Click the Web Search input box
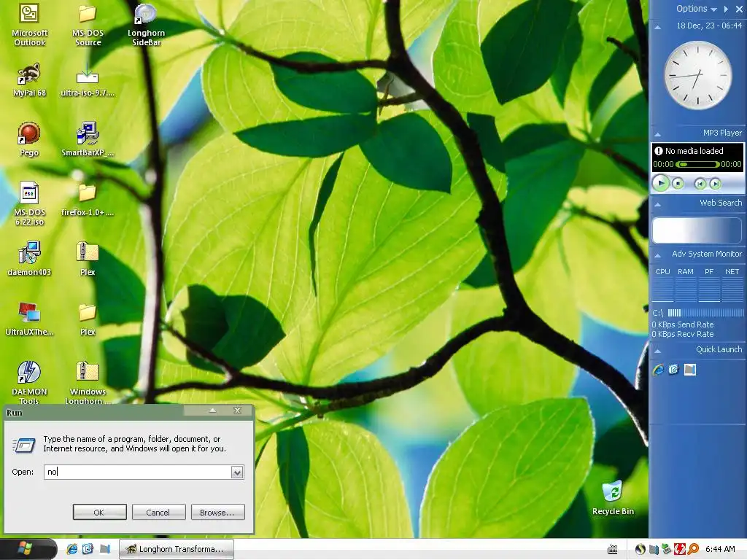 click(x=697, y=230)
